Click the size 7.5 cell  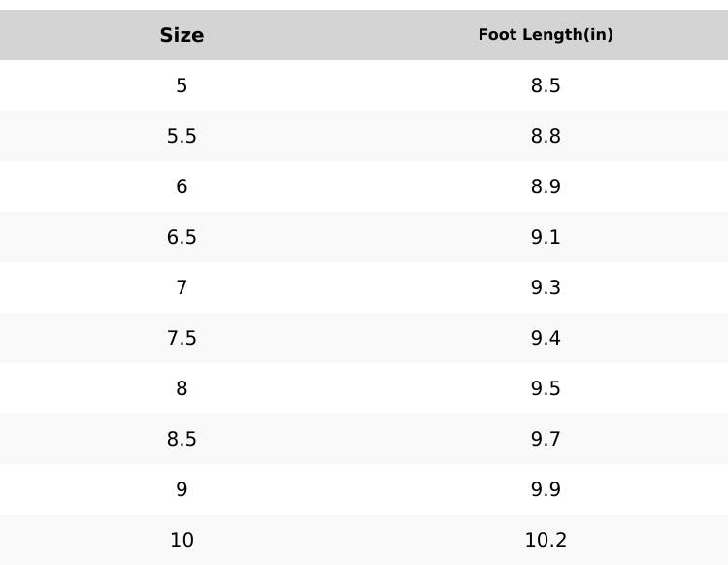182,338
